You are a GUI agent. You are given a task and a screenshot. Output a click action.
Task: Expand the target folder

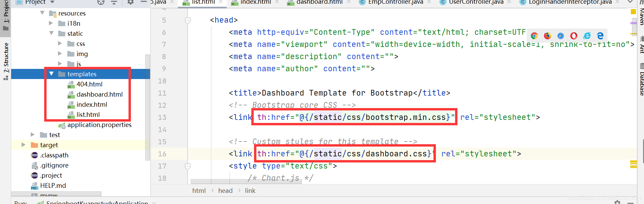coord(24,145)
